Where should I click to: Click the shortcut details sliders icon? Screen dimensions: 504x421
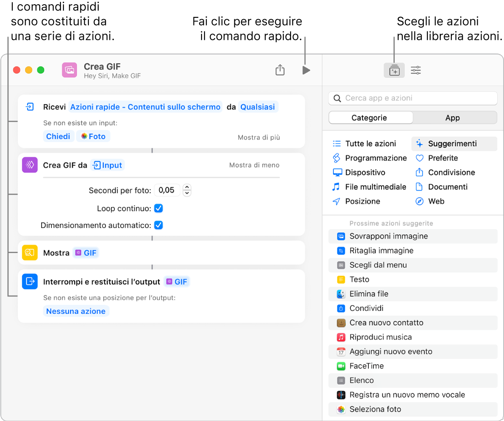coord(416,70)
